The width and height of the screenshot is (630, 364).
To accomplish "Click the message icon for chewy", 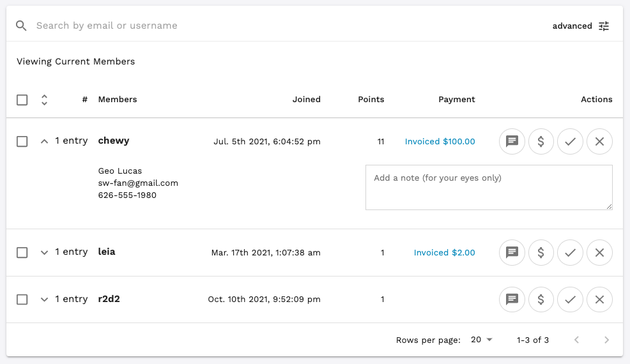I will point(512,142).
